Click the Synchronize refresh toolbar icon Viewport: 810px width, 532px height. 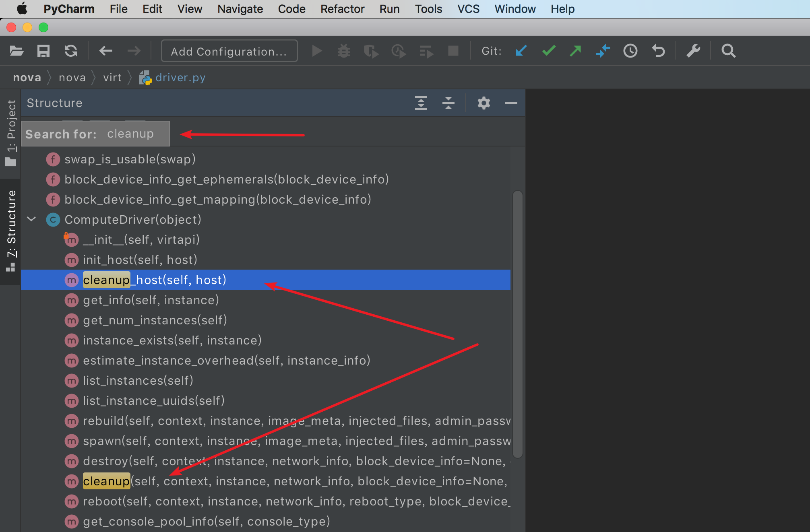pyautogui.click(x=71, y=51)
